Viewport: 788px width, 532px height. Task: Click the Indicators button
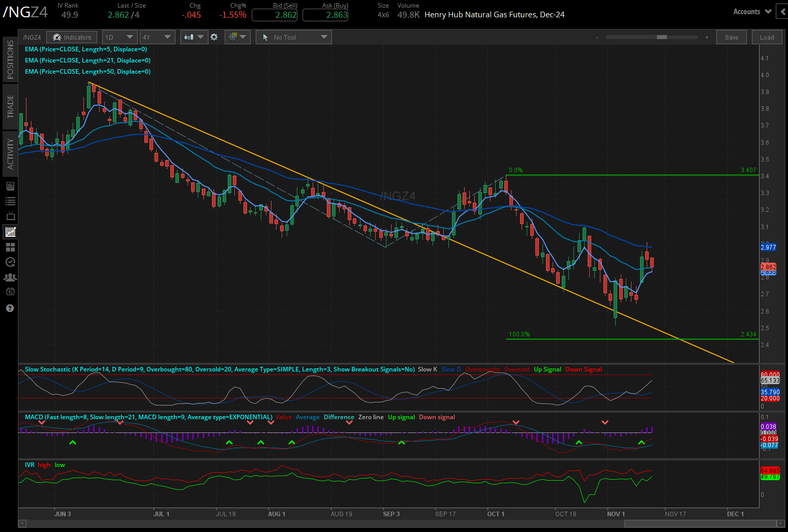pyautogui.click(x=72, y=37)
